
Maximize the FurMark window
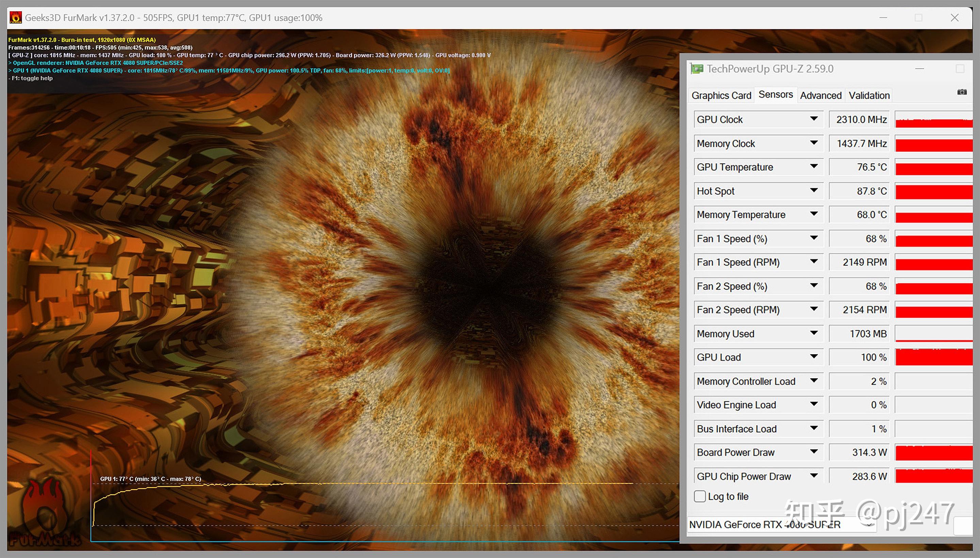918,18
